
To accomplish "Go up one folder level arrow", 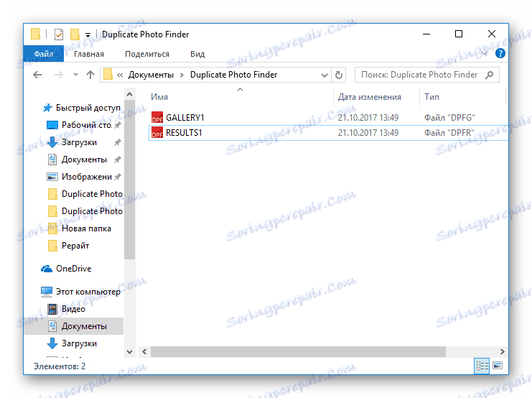I will click(x=90, y=75).
